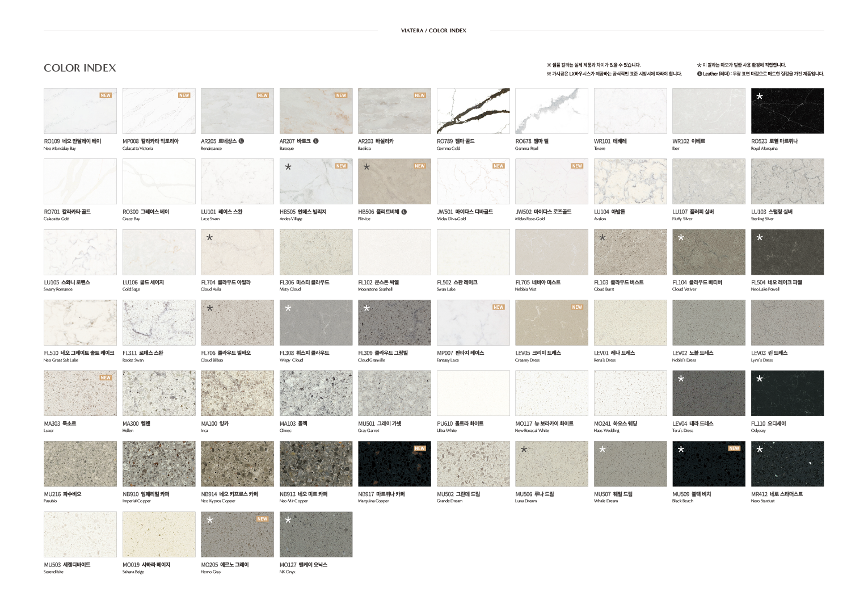This screenshot has height=613, width=868.
Task: Pick the FL311 Rodez Swan swatch
Action: tap(159, 322)
